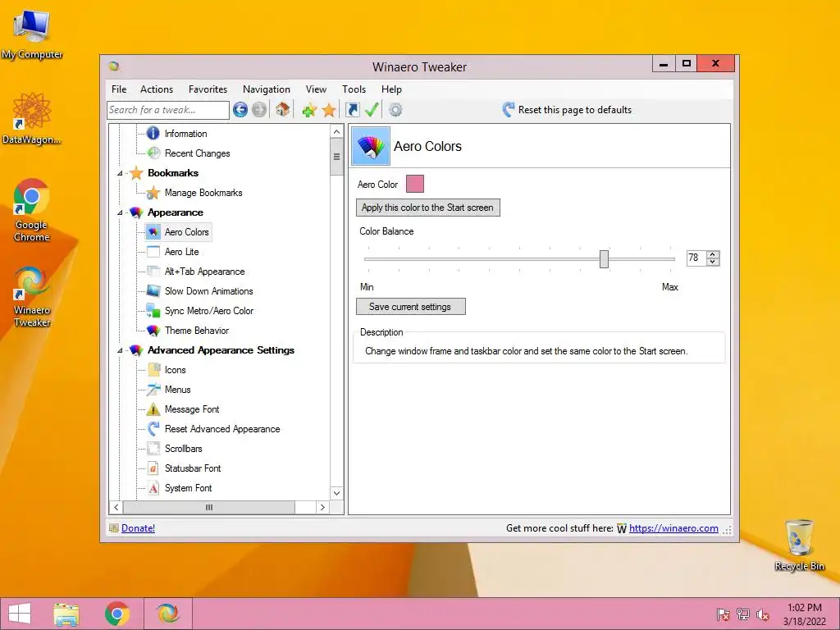
Task: Open Recent Changes tree item
Action: tap(197, 153)
